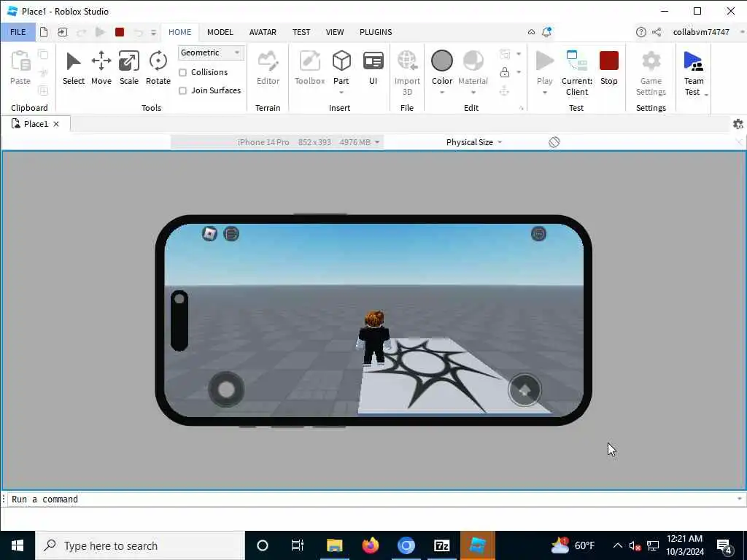747x560 pixels.
Task: Switch to the VIEW ribbon tab
Action: coord(334,32)
